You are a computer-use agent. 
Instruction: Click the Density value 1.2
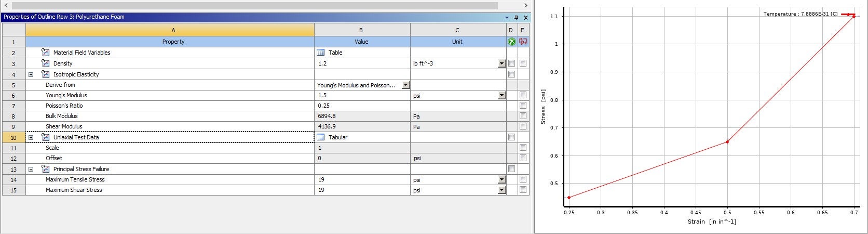pyautogui.click(x=322, y=63)
